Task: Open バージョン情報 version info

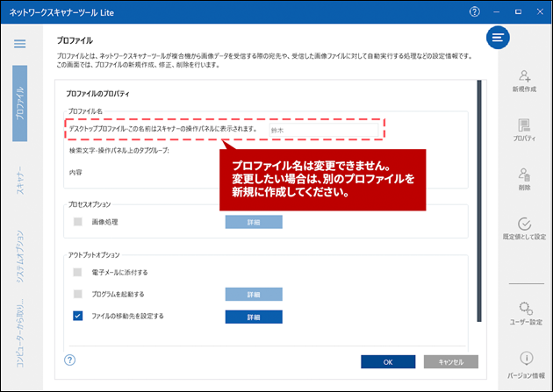Action: (x=525, y=363)
